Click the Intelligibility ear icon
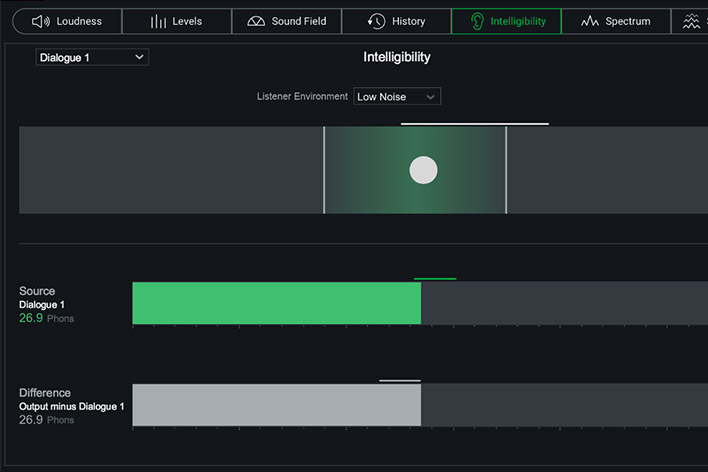708x472 pixels. [x=477, y=21]
